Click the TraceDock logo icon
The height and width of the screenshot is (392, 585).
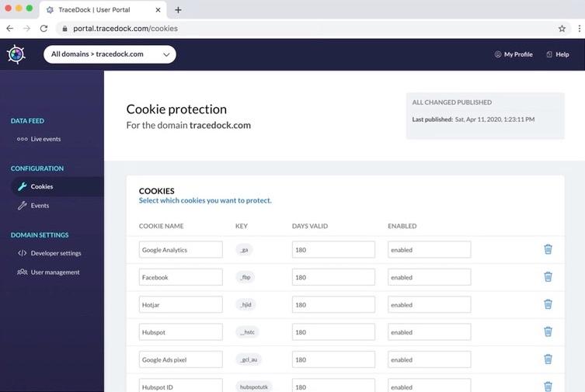(16, 54)
